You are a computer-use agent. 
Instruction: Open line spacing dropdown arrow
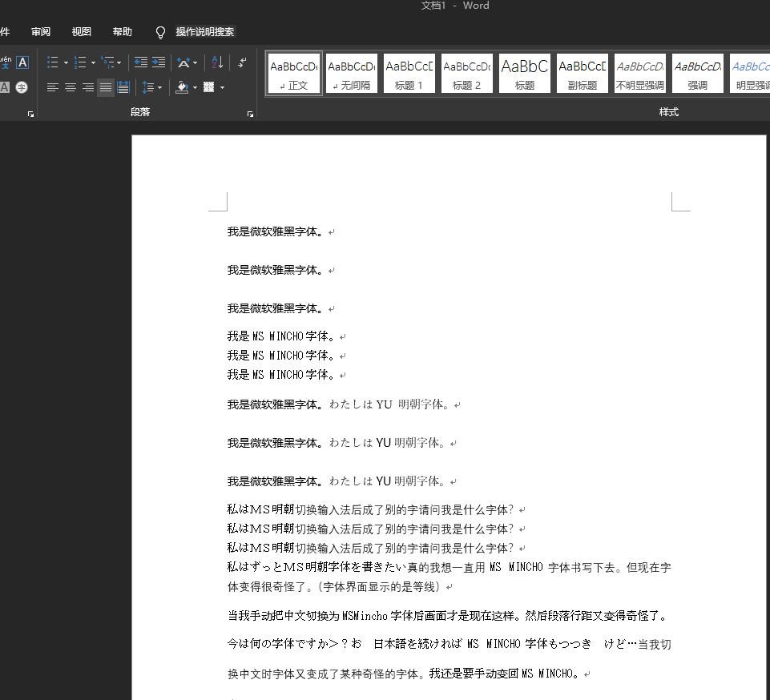coord(160,87)
